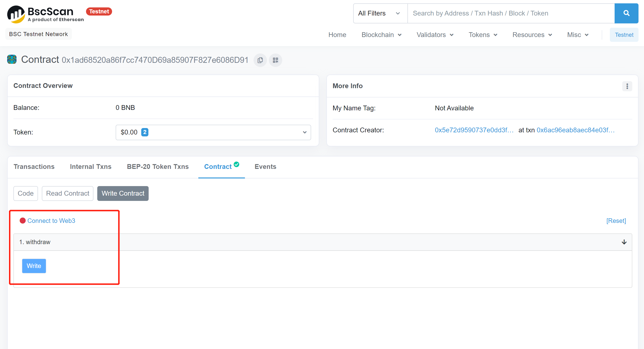Expand the Blockchain menu

[381, 35]
